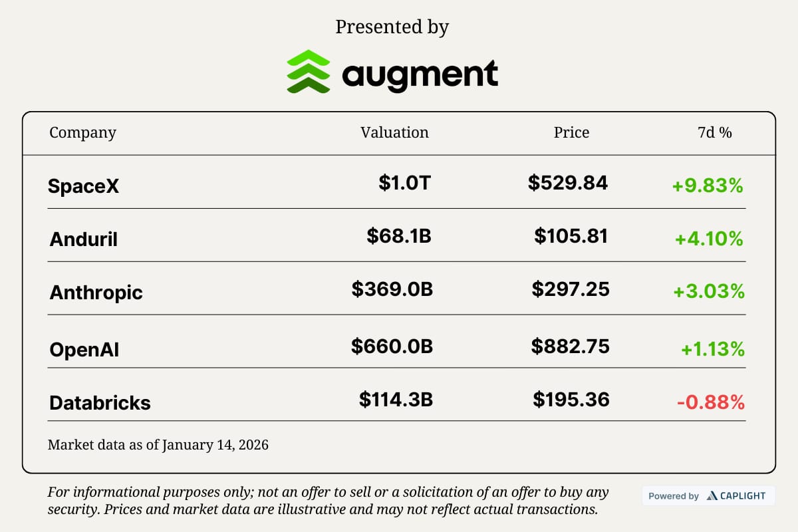Click the Presented by heading text
This screenshot has width=798, height=532.
(x=392, y=27)
